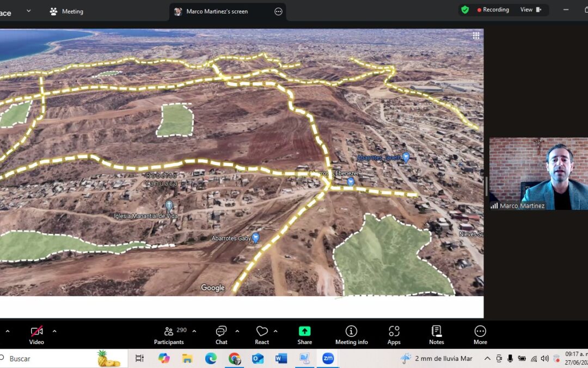Click the green encryption shield icon
This screenshot has height=368, width=588.
(x=464, y=10)
